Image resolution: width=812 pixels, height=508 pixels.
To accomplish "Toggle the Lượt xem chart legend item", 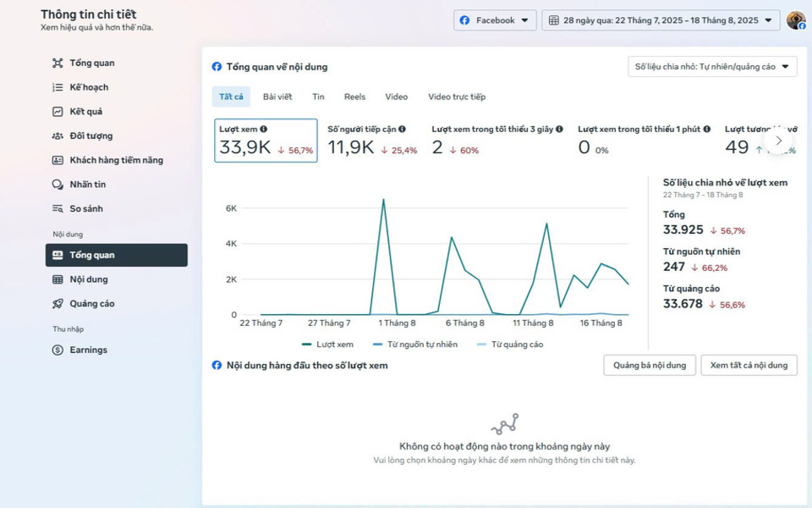I will [330, 345].
